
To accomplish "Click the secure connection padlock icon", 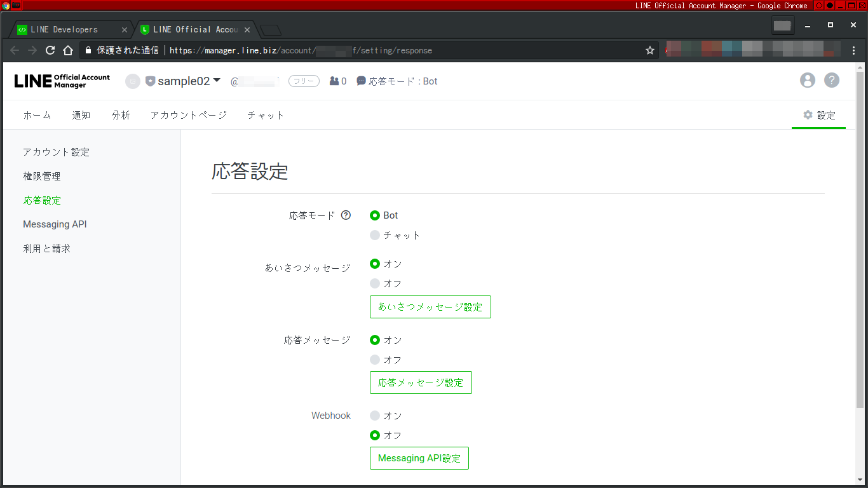I will [x=88, y=50].
